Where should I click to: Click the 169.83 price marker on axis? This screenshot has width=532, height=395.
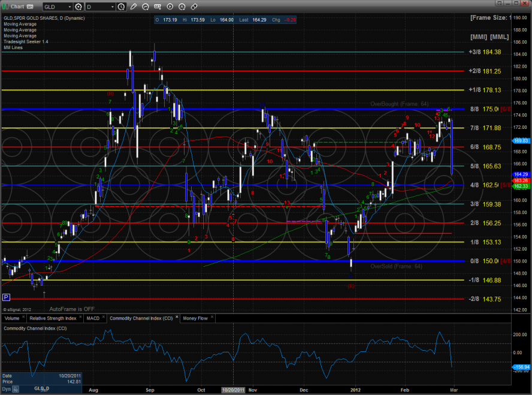521,141
